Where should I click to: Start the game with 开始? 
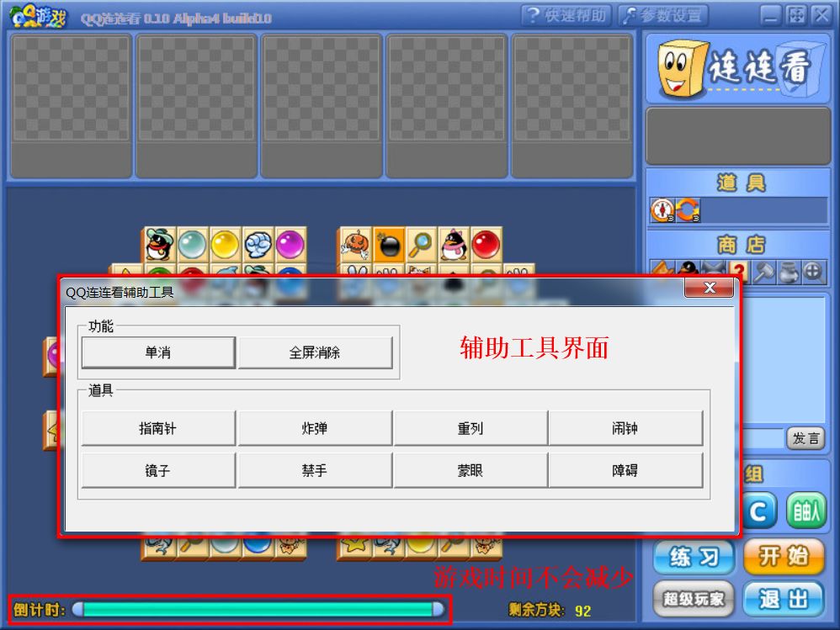tap(784, 557)
